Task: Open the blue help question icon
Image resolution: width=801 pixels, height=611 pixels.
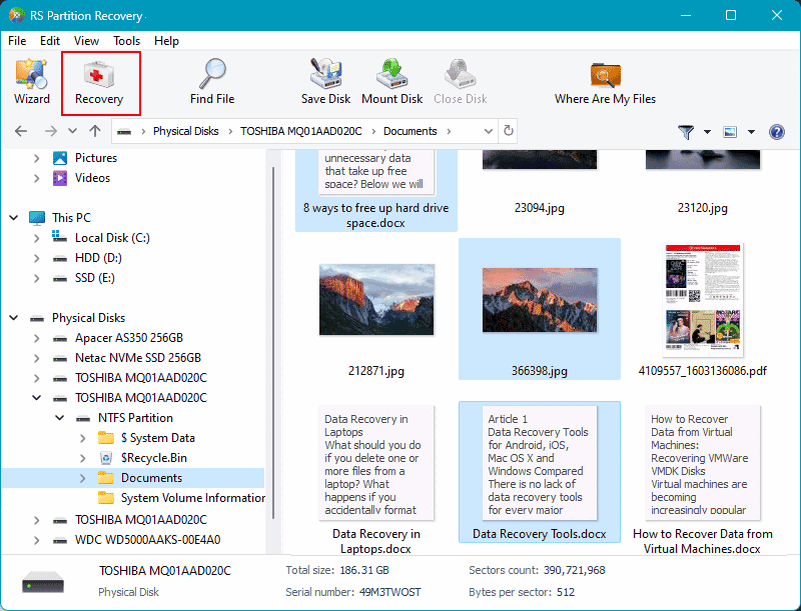Action: (776, 132)
